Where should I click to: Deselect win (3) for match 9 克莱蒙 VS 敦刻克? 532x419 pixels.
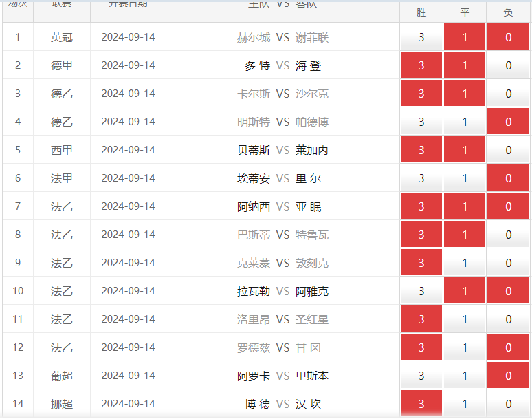(x=421, y=262)
